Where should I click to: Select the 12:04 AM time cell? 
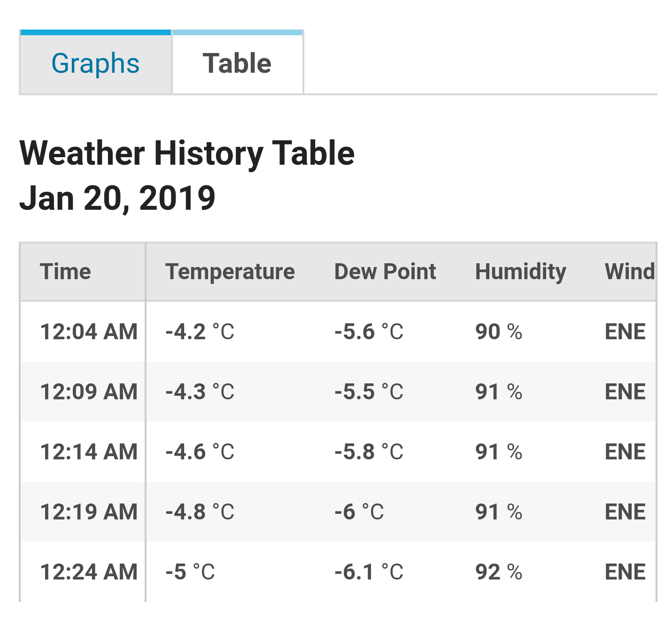coord(89,332)
